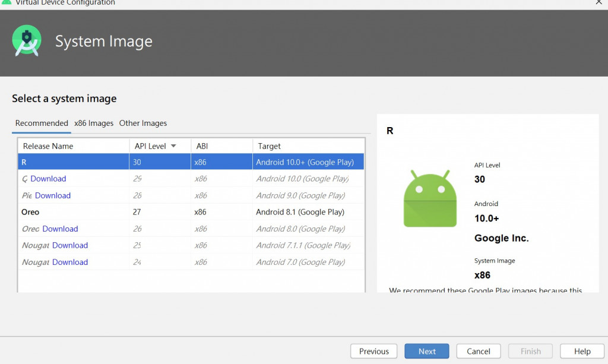
Task: Click Google Inc. vendor text
Action: pyautogui.click(x=501, y=238)
